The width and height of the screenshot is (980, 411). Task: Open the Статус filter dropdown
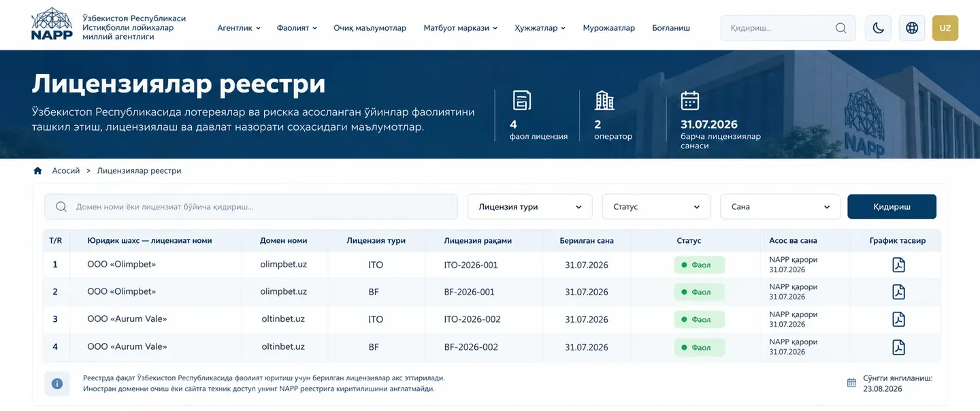(x=656, y=207)
